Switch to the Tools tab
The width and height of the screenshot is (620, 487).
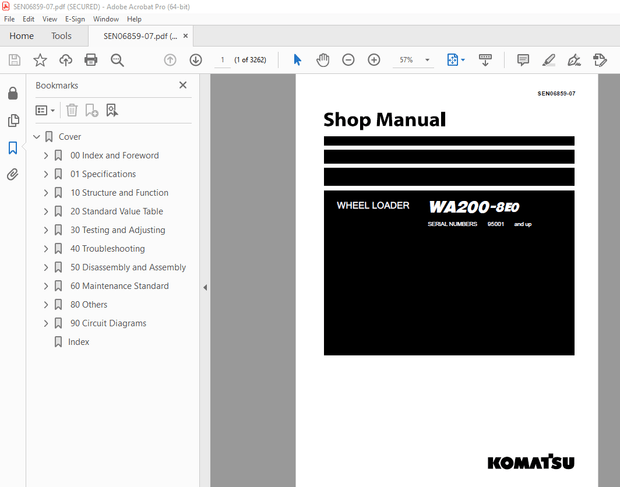[61, 36]
